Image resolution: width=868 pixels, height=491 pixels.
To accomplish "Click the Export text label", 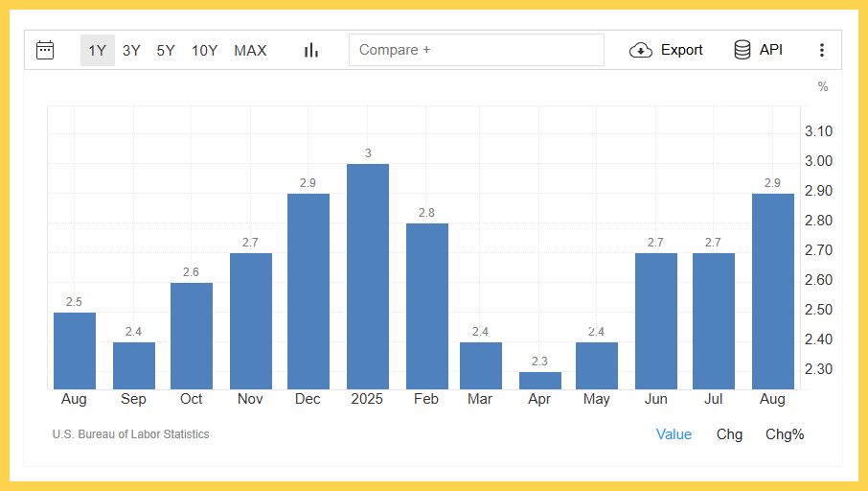I will point(681,50).
